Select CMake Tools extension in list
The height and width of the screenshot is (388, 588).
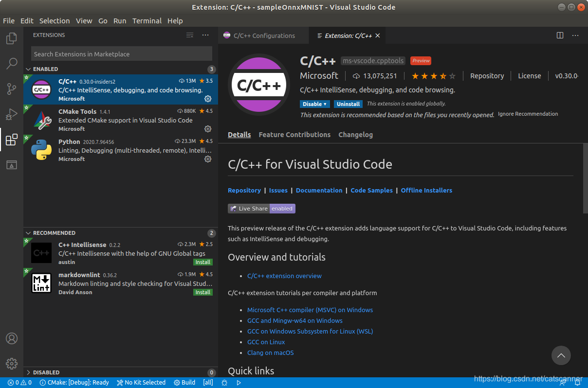point(120,120)
